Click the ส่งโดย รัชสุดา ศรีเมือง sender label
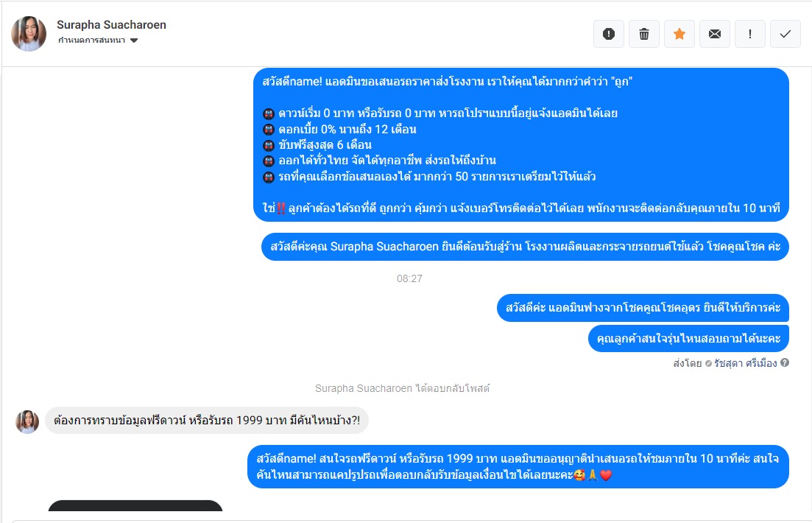 pos(725,363)
